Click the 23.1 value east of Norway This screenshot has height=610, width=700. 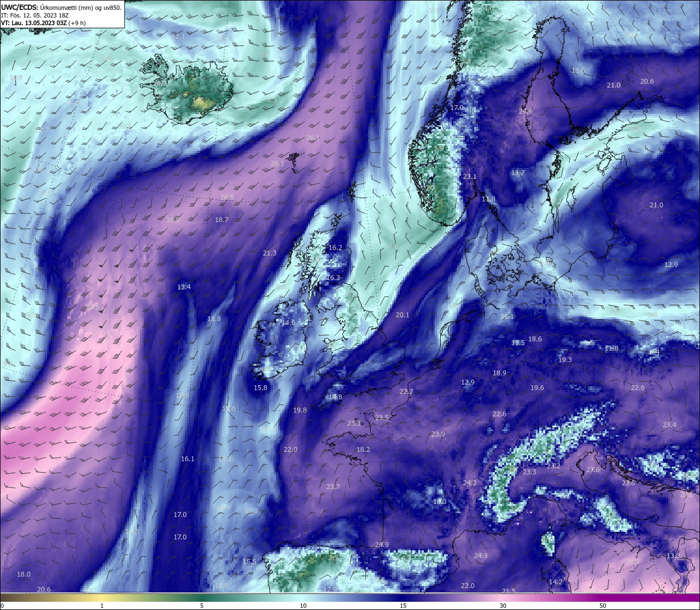point(470,177)
